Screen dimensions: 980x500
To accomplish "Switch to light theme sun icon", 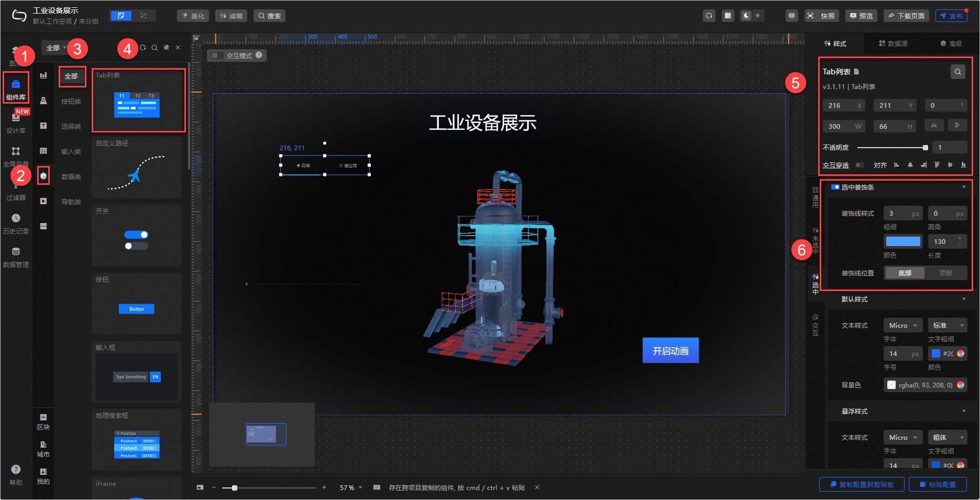I will click(757, 16).
